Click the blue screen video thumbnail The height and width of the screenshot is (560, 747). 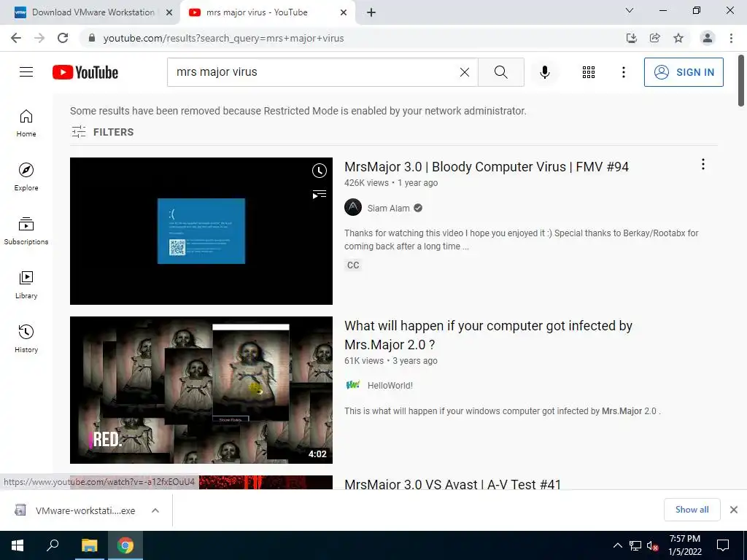click(x=201, y=231)
